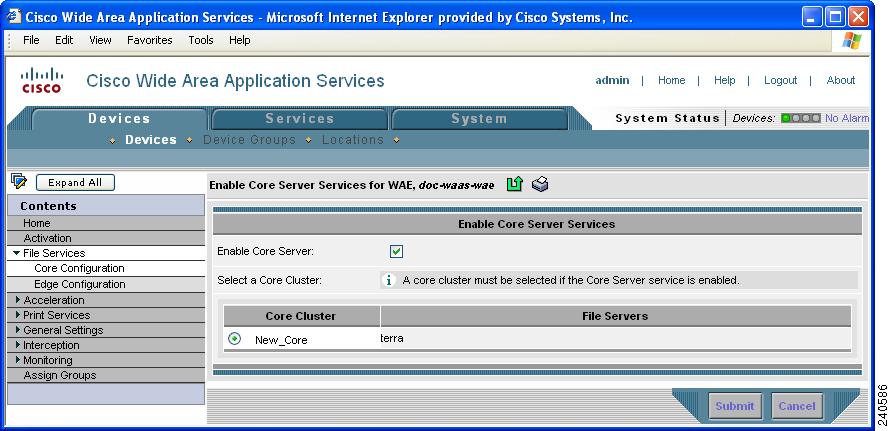Open the Help menu in menu bar
Viewport: 890px width, 431px height.
pos(240,40)
